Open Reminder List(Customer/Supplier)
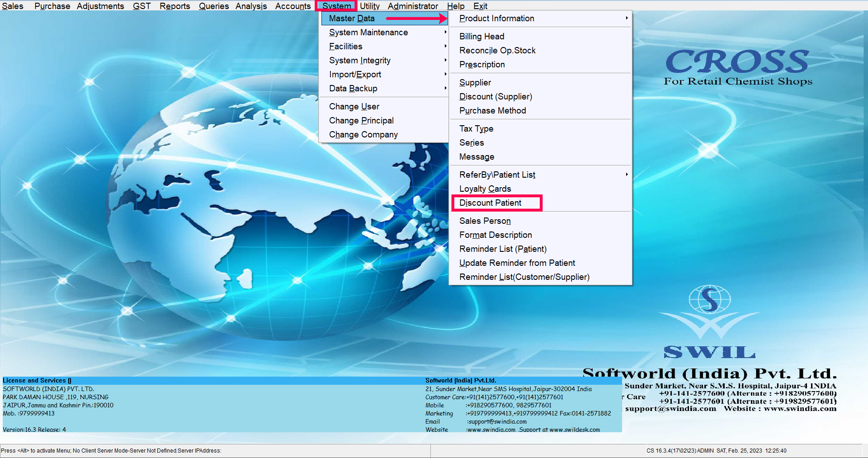This screenshot has height=458, width=868. point(541,277)
